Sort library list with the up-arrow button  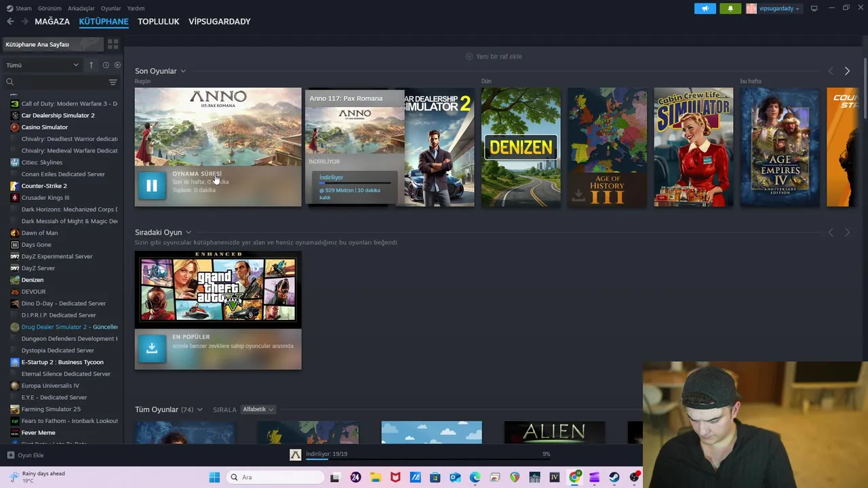pyautogui.click(x=91, y=65)
